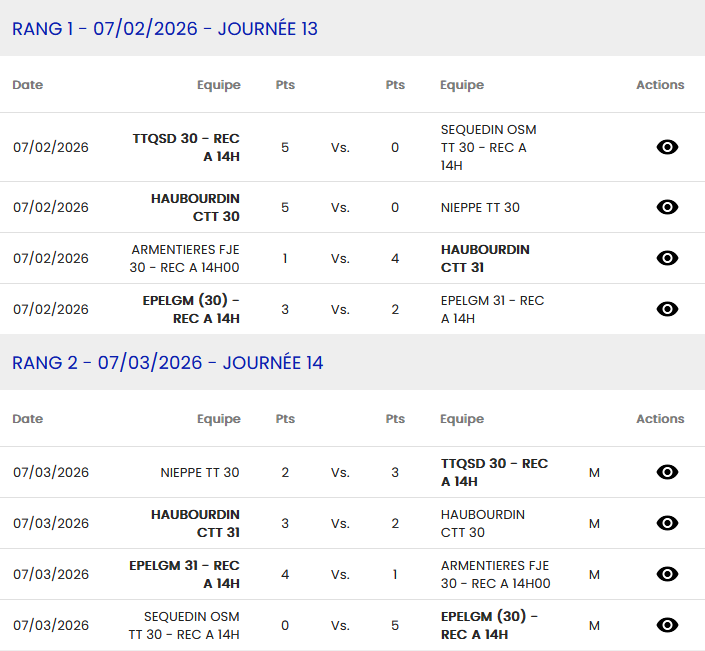The image size is (705, 651).
Task: View EPELGM 31 vs Armentieres FJE 30 match
Action: click(x=667, y=574)
